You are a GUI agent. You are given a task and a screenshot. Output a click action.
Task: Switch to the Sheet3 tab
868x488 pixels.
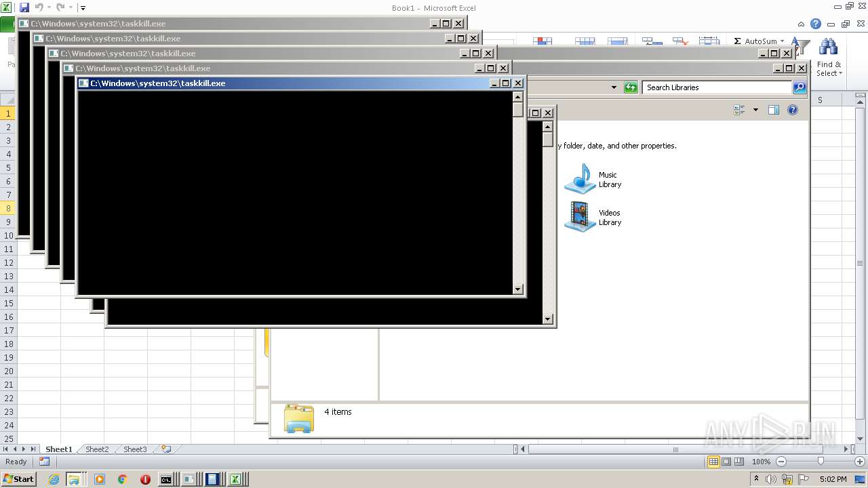[134, 449]
